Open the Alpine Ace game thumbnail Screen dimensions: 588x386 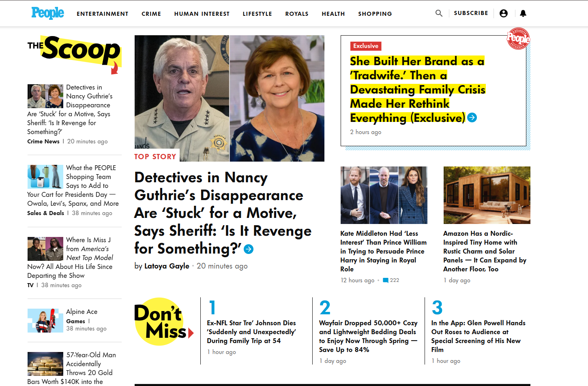pos(45,320)
